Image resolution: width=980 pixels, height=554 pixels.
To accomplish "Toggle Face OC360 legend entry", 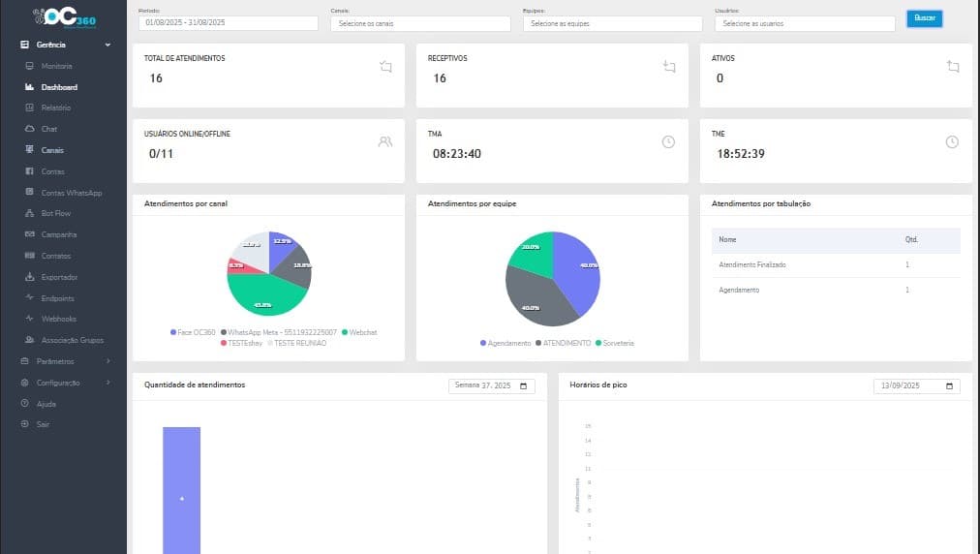I will pos(193,332).
